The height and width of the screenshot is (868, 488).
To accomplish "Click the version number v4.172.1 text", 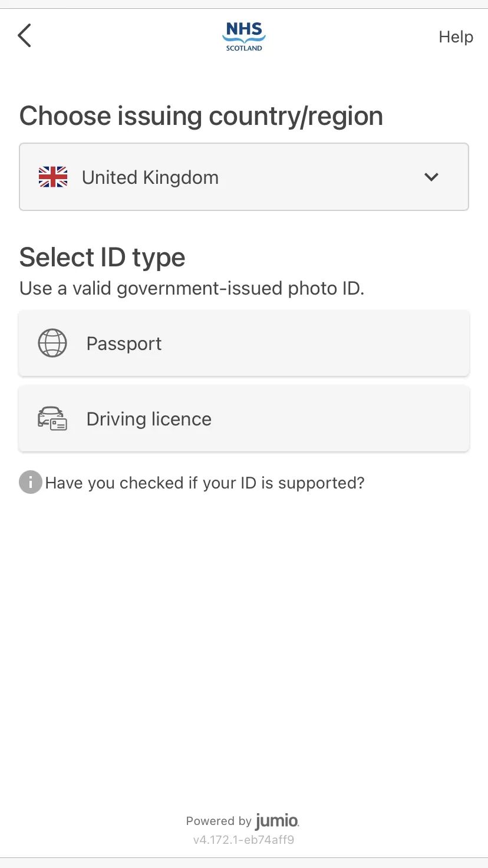I will click(243, 840).
